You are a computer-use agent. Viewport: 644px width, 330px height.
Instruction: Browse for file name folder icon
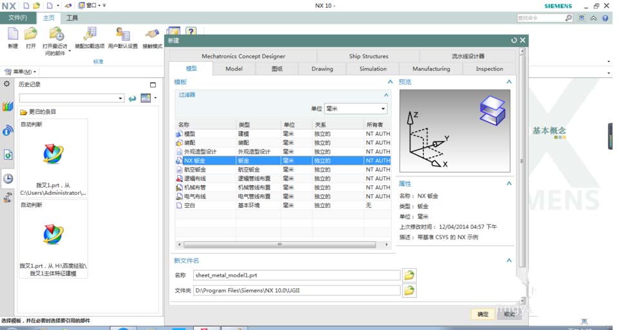[x=409, y=275]
